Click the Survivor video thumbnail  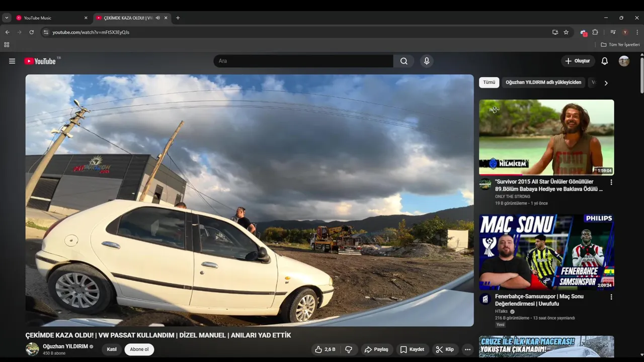[546, 137]
